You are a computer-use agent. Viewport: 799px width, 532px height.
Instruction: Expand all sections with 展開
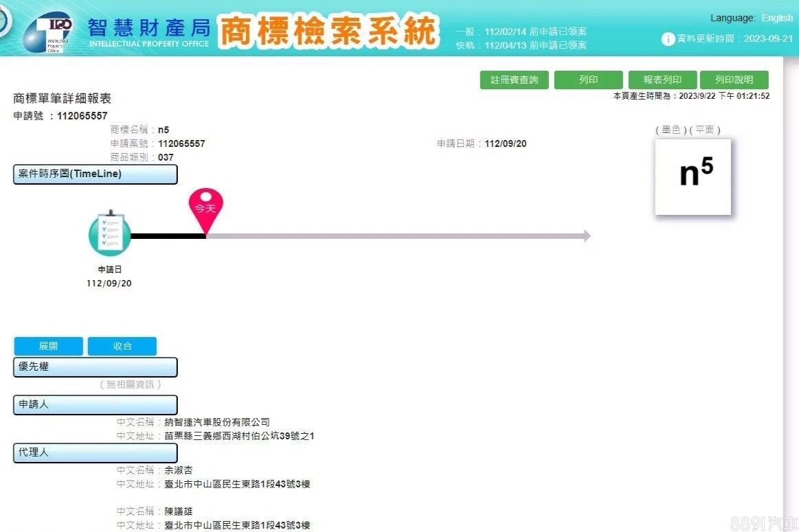[x=48, y=346]
